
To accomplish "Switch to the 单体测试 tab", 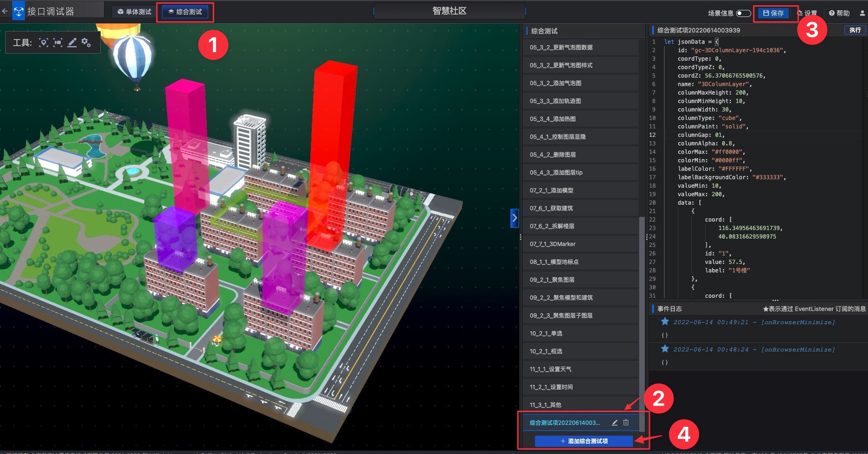I will (134, 12).
